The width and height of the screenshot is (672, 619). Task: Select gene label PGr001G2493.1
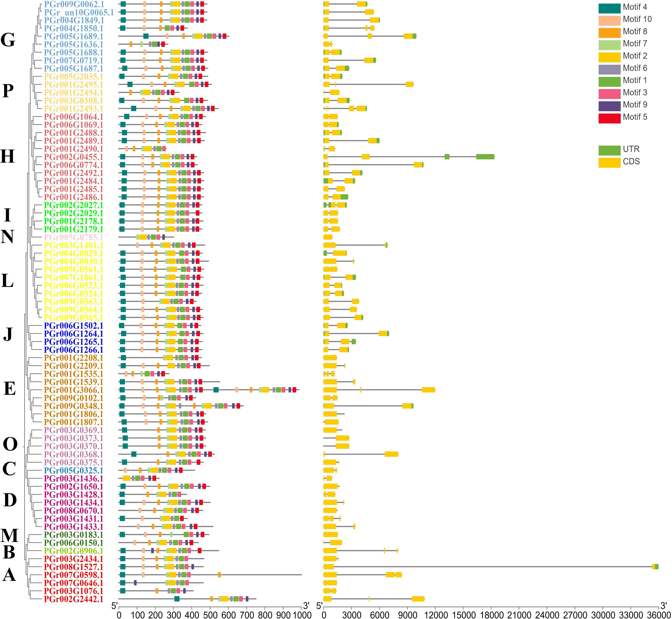74,109
